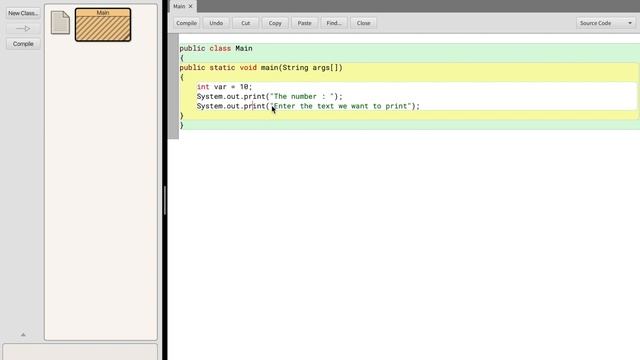Click the bottom object bench field
The width and height of the screenshot is (640, 360).
pyautogui.click(x=80, y=351)
